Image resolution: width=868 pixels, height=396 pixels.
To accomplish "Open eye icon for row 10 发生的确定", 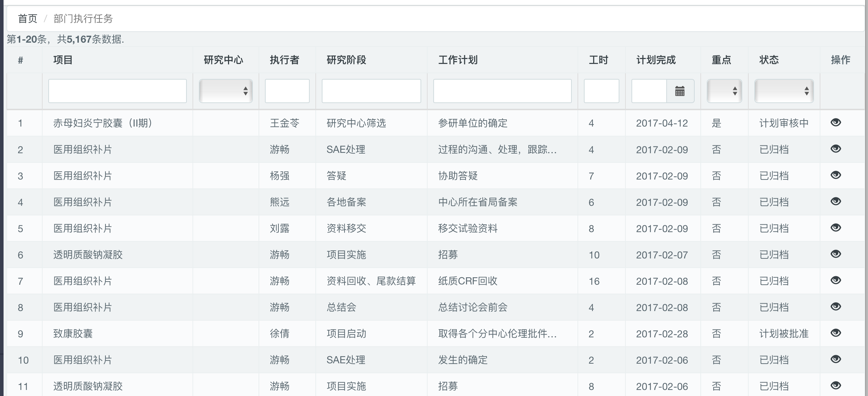I will click(x=836, y=359).
